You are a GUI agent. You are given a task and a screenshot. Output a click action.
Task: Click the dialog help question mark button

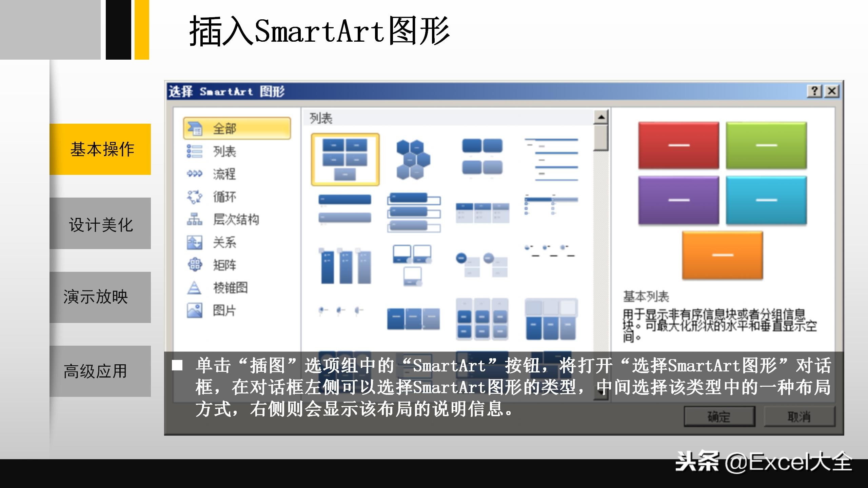[x=814, y=91]
